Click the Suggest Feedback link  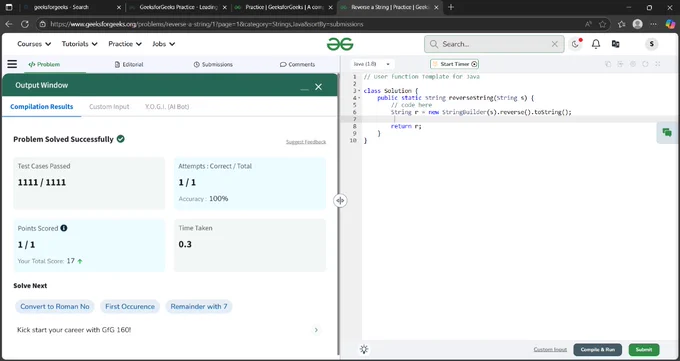point(306,142)
